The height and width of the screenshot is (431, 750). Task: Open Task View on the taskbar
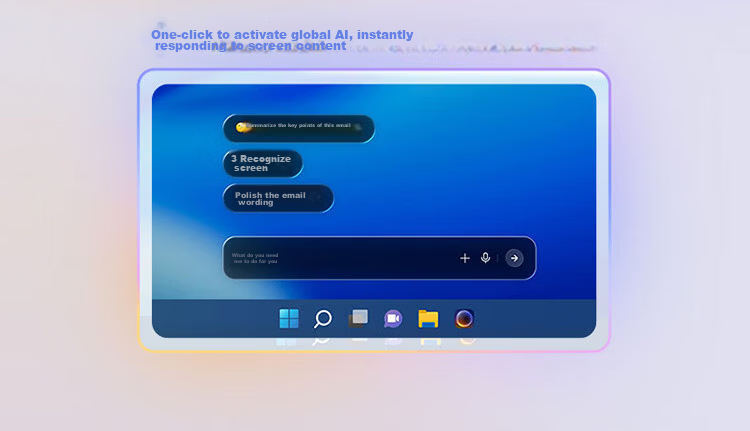pos(358,319)
